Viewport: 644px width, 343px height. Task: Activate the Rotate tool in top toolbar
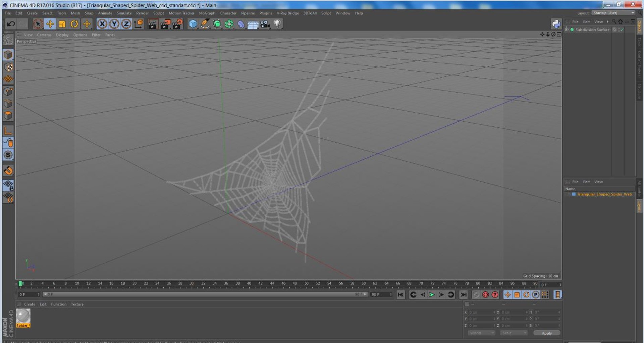coord(74,24)
